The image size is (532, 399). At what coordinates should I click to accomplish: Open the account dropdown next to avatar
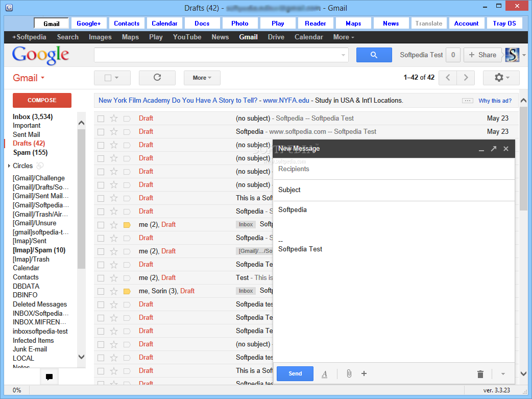(524, 55)
